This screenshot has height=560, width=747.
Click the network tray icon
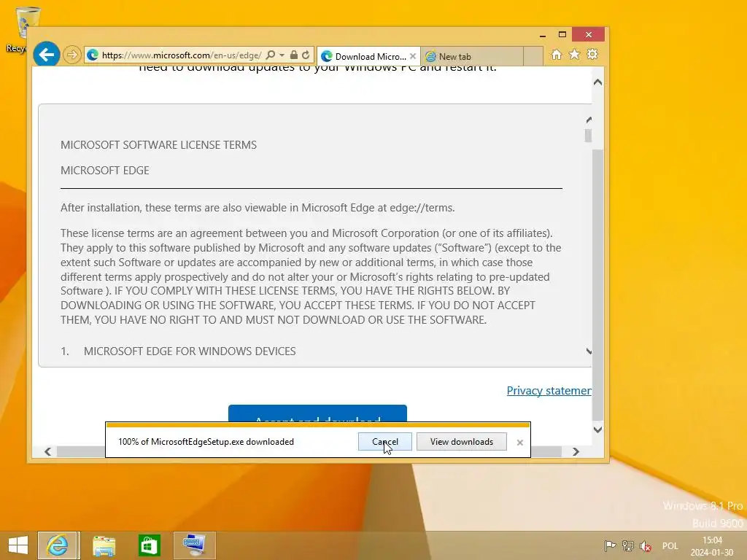tap(628, 545)
